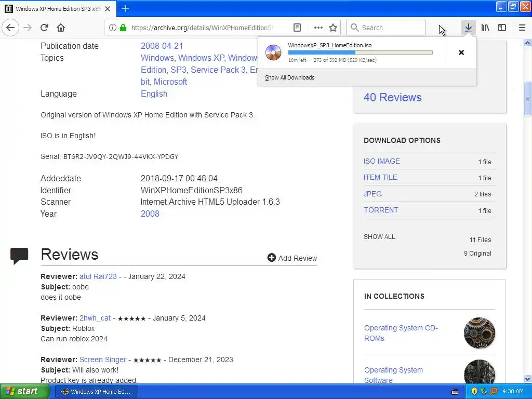
Task: Open the Windows Start menu
Action: click(x=24, y=392)
